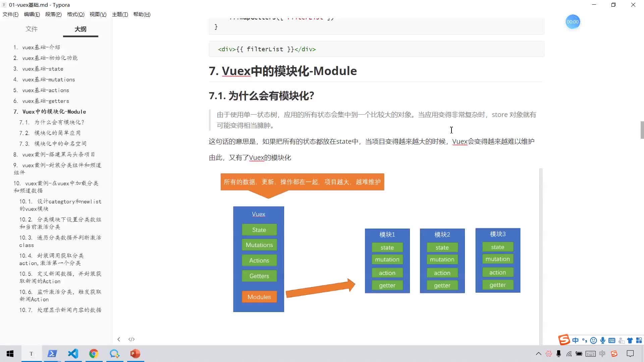Open 格式(O) menu
Screen dimensions: 644x362
[75, 14]
